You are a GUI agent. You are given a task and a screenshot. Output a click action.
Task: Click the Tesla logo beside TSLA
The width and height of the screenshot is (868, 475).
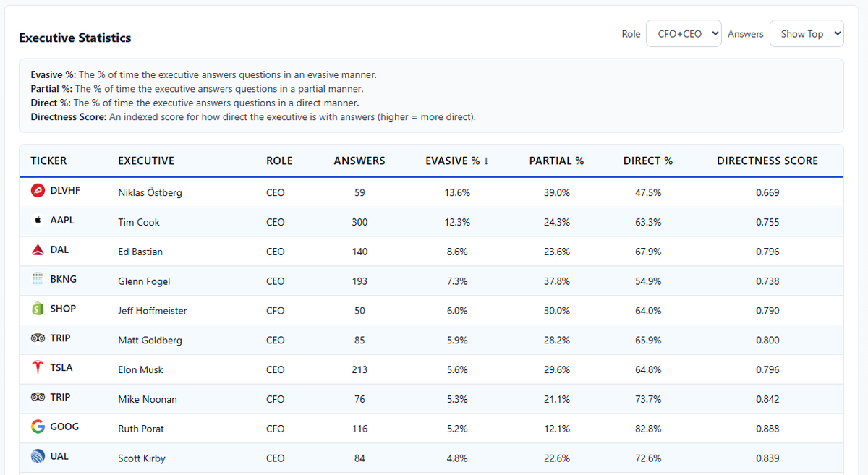(38, 368)
